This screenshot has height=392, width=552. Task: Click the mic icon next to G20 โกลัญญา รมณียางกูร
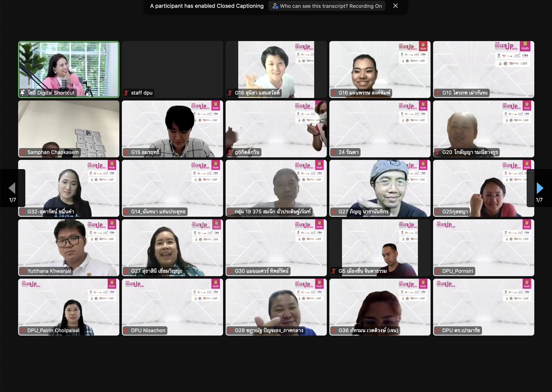coord(437,152)
